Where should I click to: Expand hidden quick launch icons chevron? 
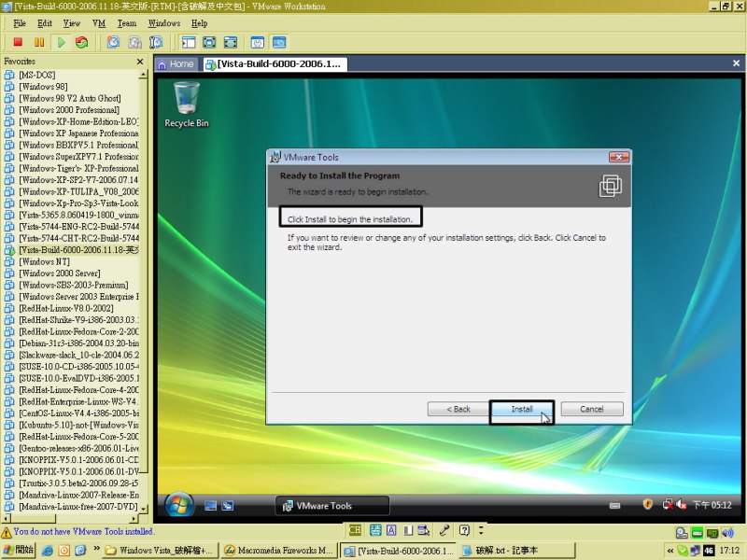(x=97, y=549)
